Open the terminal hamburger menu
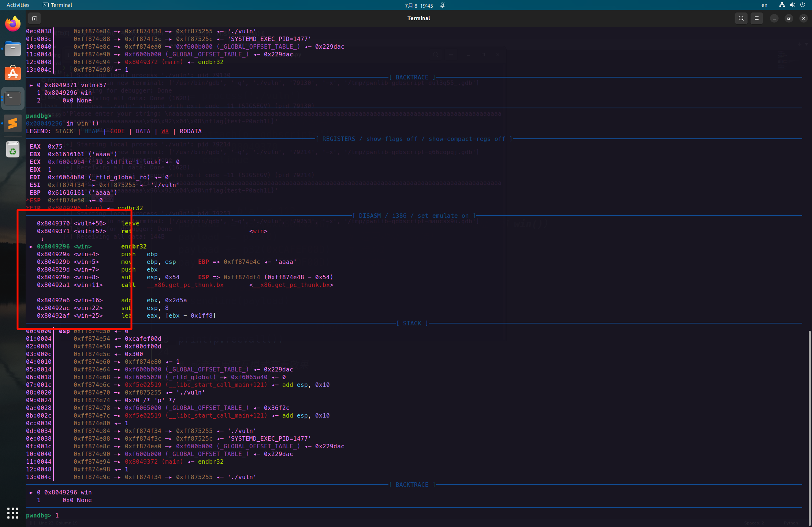This screenshot has width=812, height=527. tap(757, 18)
